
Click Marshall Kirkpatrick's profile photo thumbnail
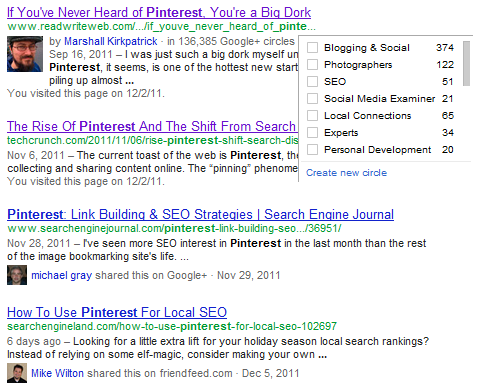[x=25, y=54]
